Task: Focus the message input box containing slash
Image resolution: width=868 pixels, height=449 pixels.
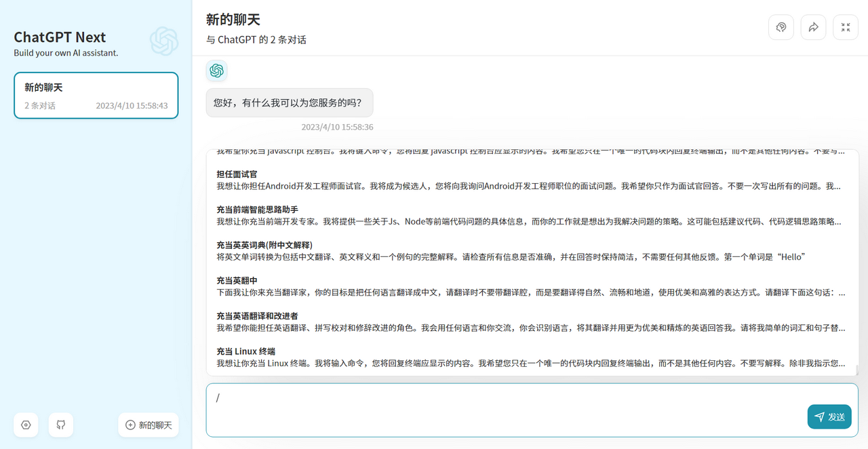Action: [x=502, y=410]
